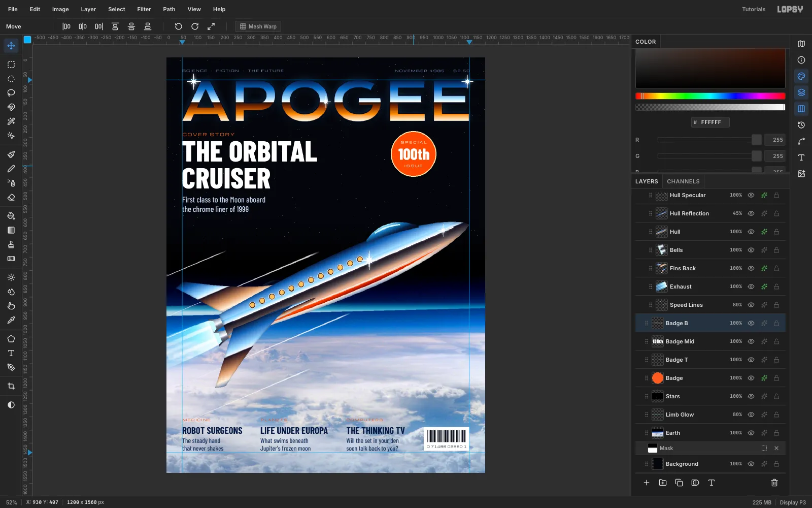812x508 pixels.
Task: Hide the Speed Lines layer
Action: coord(751,305)
